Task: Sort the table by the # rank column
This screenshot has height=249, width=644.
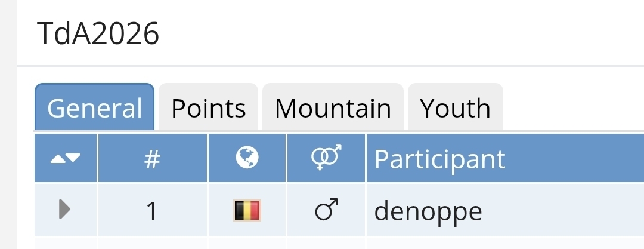Action: (152, 159)
